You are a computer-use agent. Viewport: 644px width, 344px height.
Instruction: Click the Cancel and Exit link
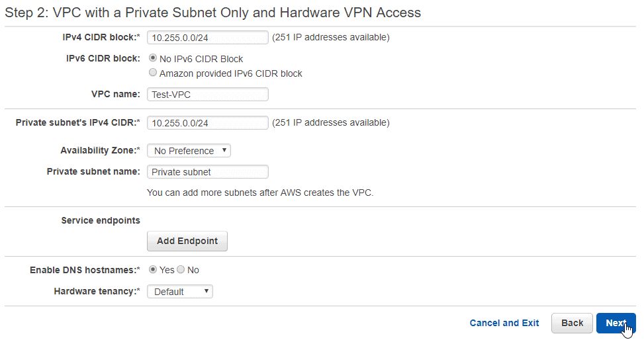tap(504, 323)
